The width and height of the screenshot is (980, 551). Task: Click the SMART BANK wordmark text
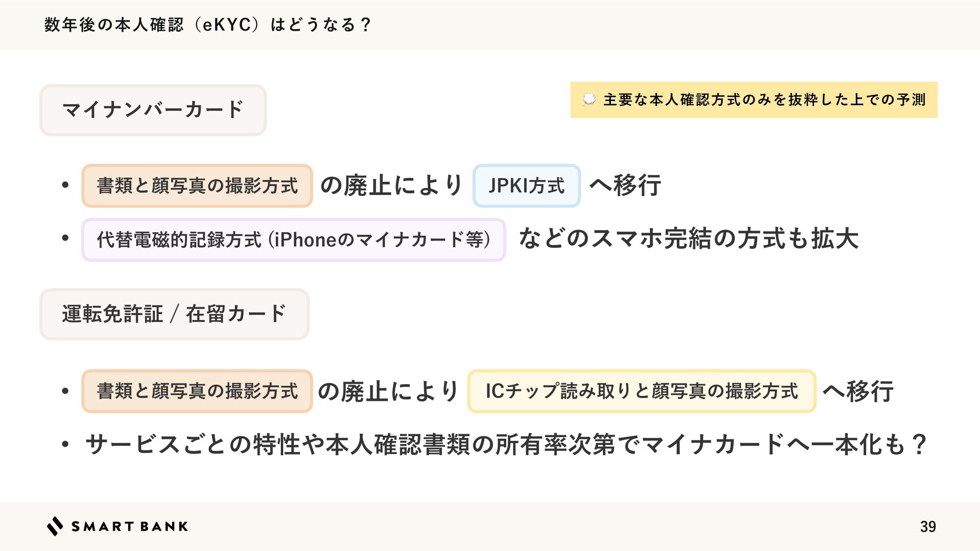(x=130, y=527)
